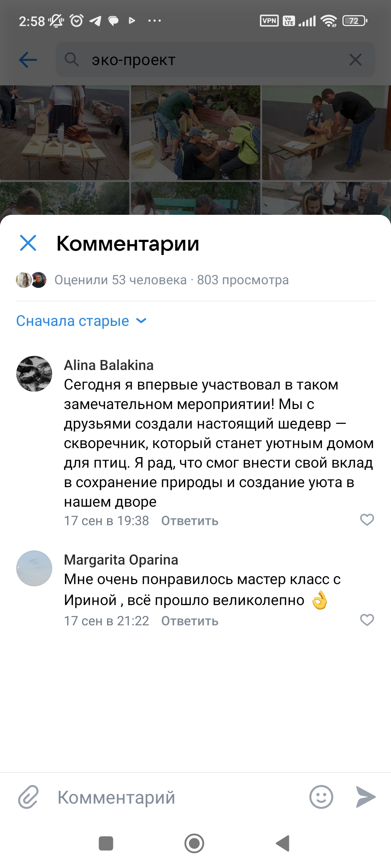Like Margarita Oparina's comment
391x868 pixels.
[367, 620]
